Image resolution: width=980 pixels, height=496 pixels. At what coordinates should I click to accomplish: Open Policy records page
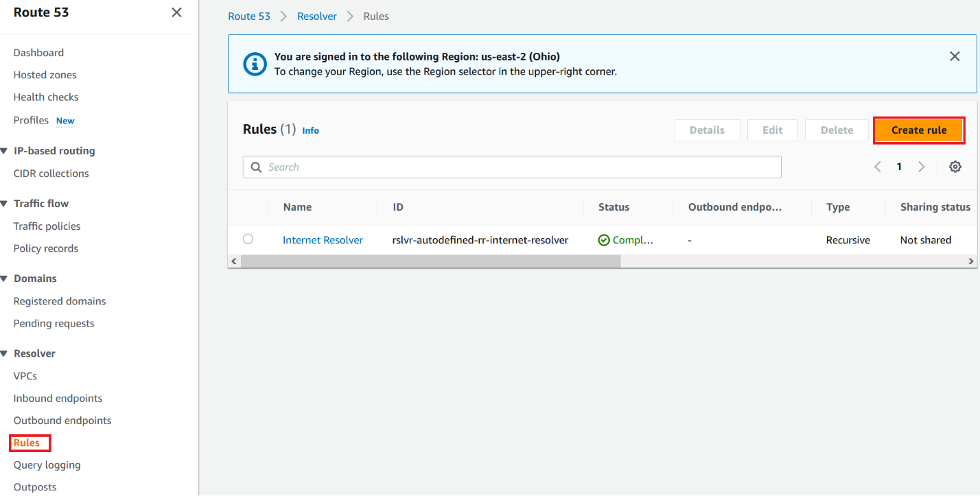tap(46, 248)
